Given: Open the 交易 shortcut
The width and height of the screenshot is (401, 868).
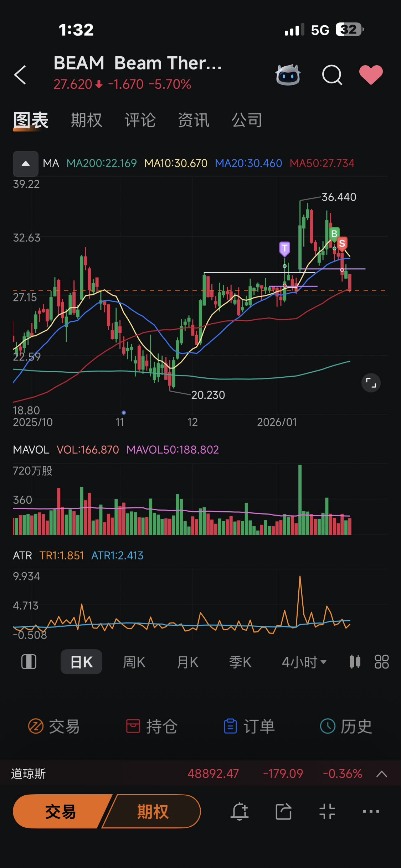Looking at the screenshot, I should click(x=54, y=727).
